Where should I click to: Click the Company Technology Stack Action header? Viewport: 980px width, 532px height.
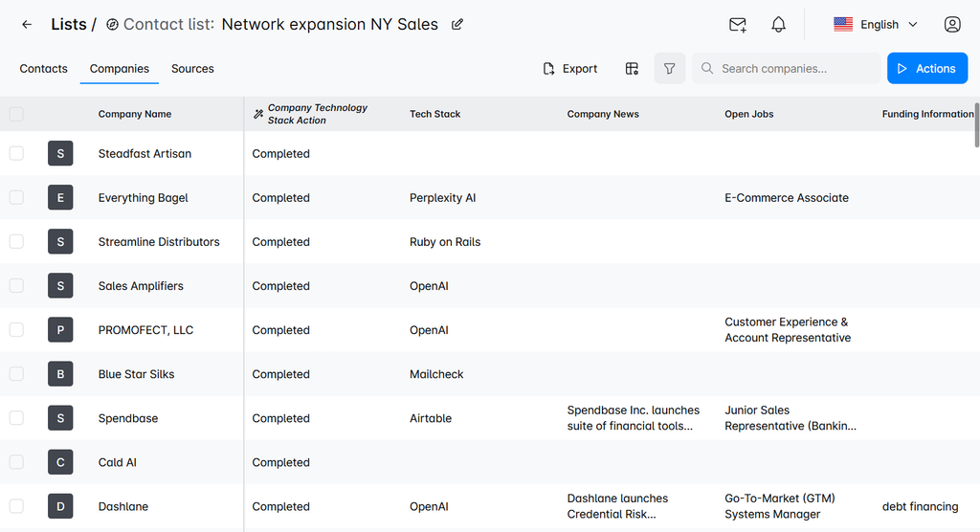pos(318,114)
